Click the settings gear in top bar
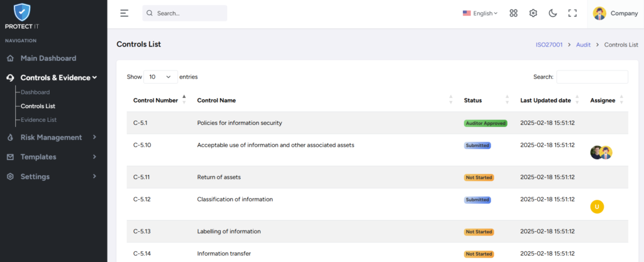Screen dimensions: 644x262 (533, 13)
